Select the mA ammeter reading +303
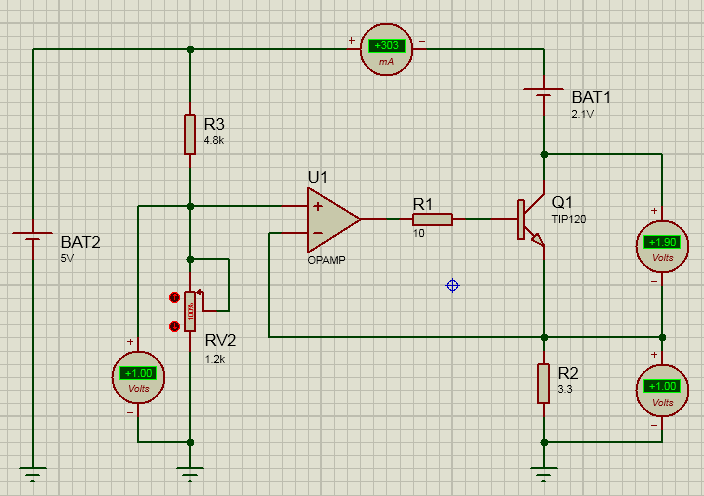 pos(387,49)
